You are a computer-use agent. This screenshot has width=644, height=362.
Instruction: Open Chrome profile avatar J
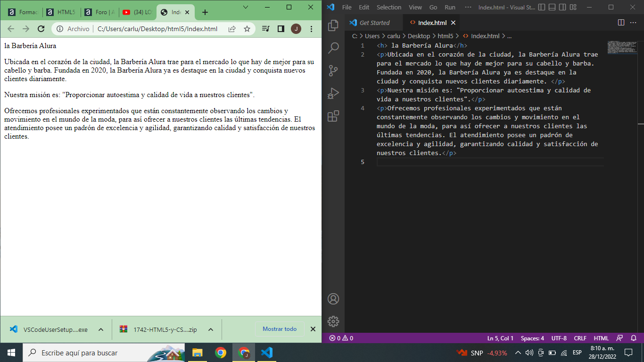pos(296,29)
